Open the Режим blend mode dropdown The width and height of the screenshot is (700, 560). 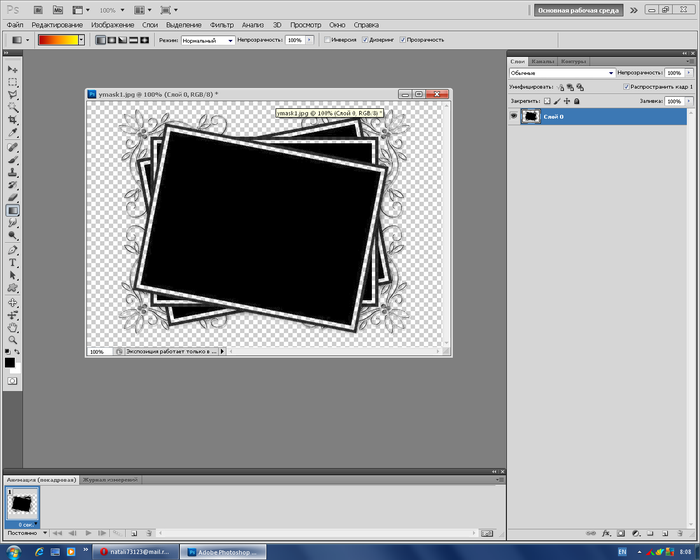(x=208, y=40)
